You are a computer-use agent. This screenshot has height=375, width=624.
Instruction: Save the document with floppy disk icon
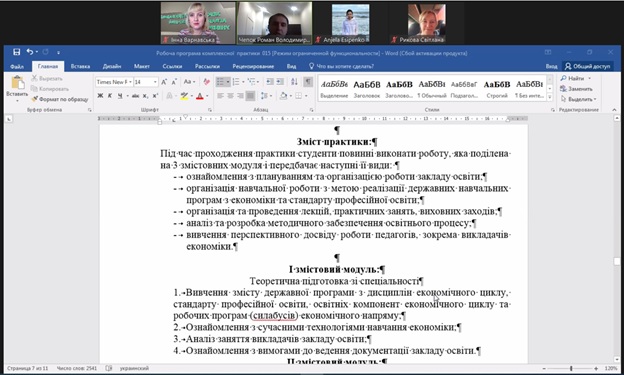click(16, 52)
